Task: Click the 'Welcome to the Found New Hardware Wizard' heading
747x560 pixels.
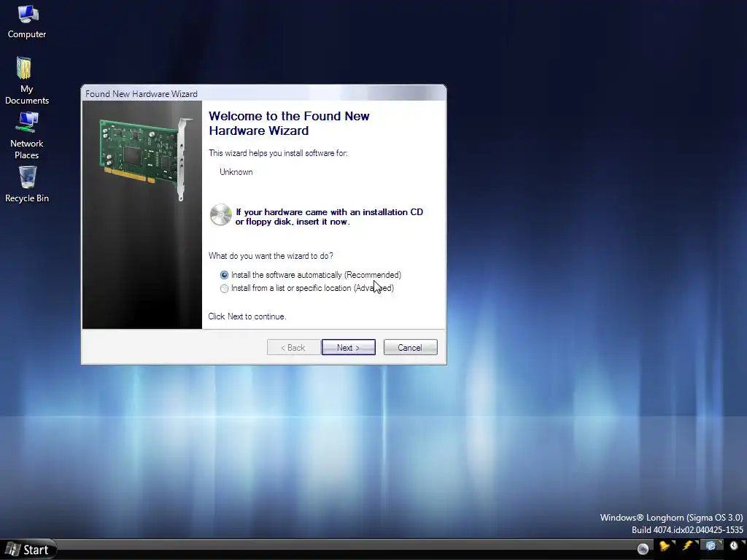Action: (x=289, y=123)
